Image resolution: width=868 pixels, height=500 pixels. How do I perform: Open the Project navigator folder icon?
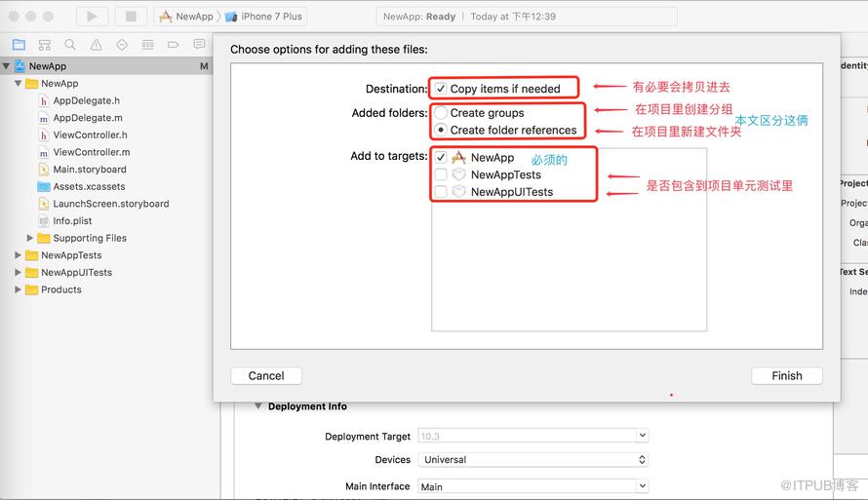click(x=19, y=45)
